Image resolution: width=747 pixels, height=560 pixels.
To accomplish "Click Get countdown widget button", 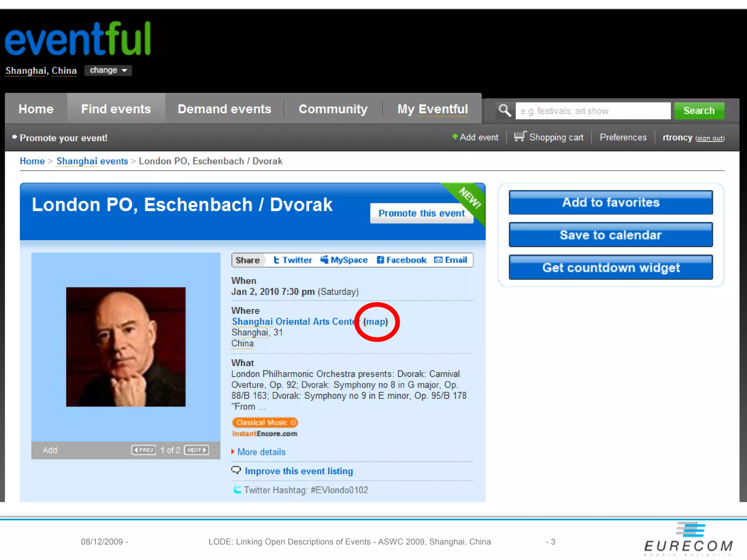I will [611, 268].
